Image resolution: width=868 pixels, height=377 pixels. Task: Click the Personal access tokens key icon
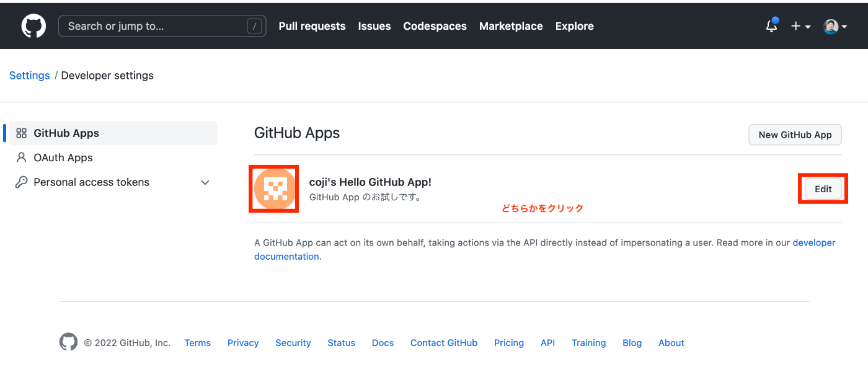pos(21,182)
